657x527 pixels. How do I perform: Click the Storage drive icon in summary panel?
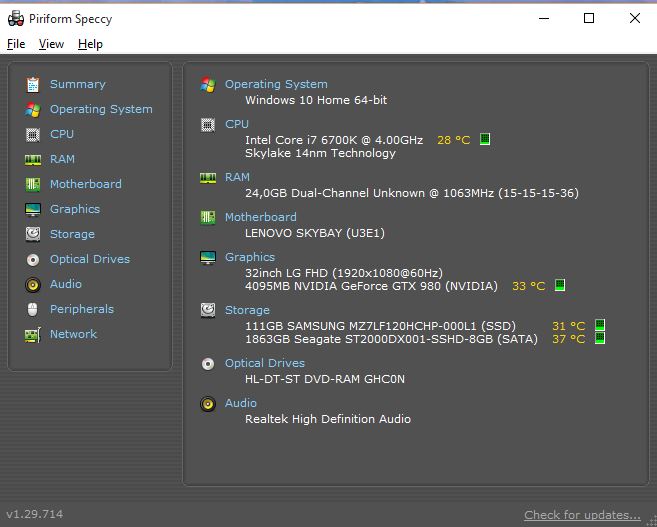(208, 310)
